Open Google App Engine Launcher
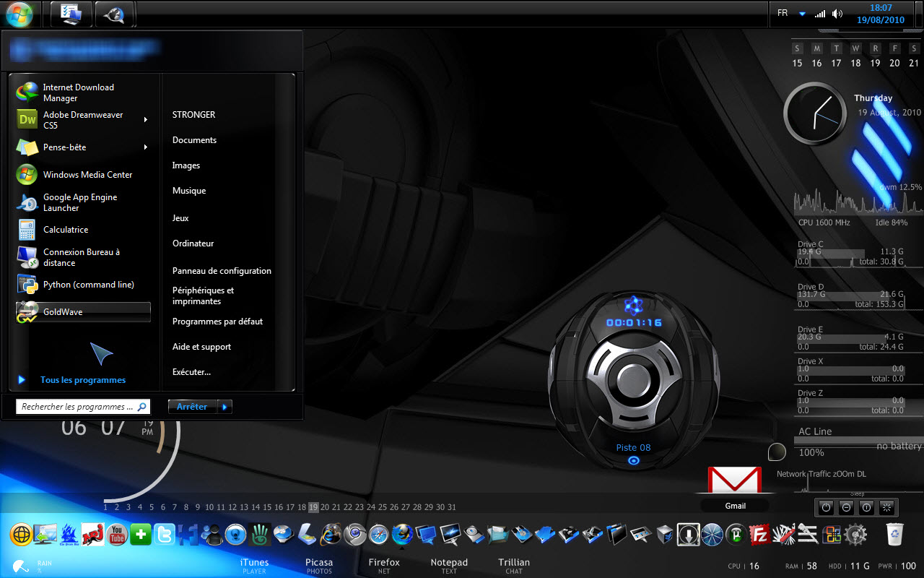The image size is (924, 578). [83, 202]
